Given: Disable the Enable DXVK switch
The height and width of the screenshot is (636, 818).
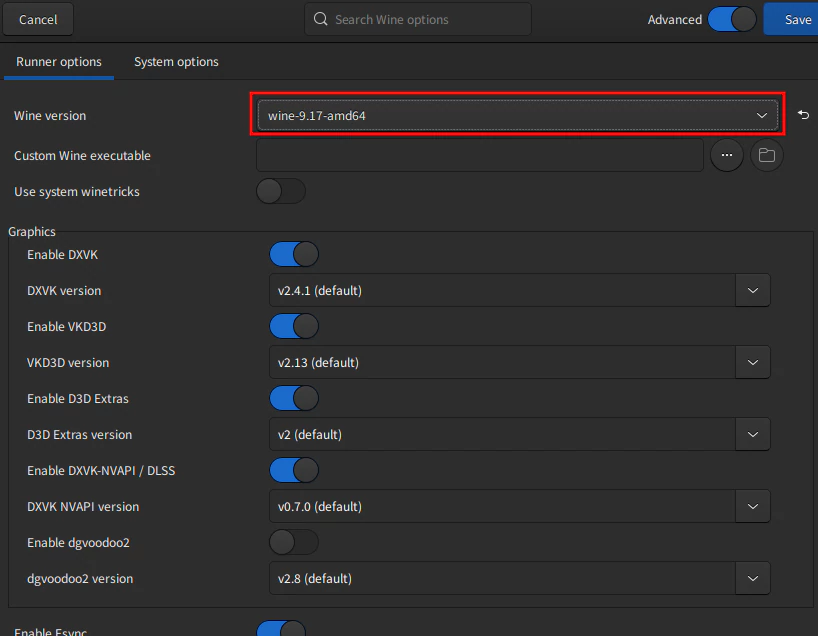Looking at the screenshot, I should [x=294, y=254].
